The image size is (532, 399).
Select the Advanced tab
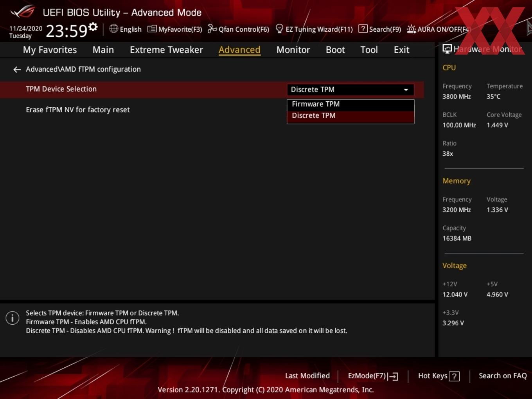click(239, 50)
